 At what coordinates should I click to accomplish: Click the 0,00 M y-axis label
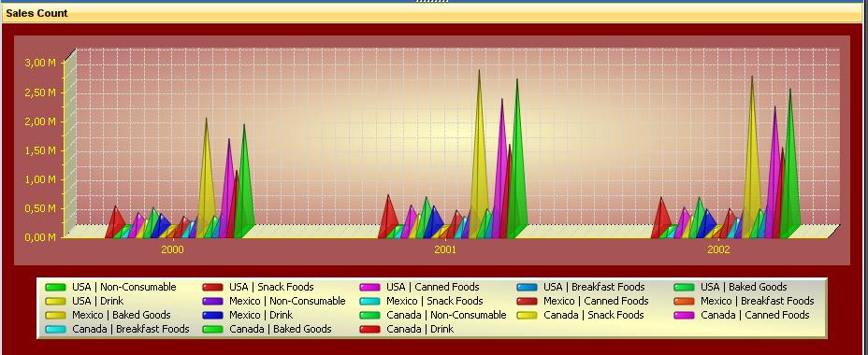40,237
